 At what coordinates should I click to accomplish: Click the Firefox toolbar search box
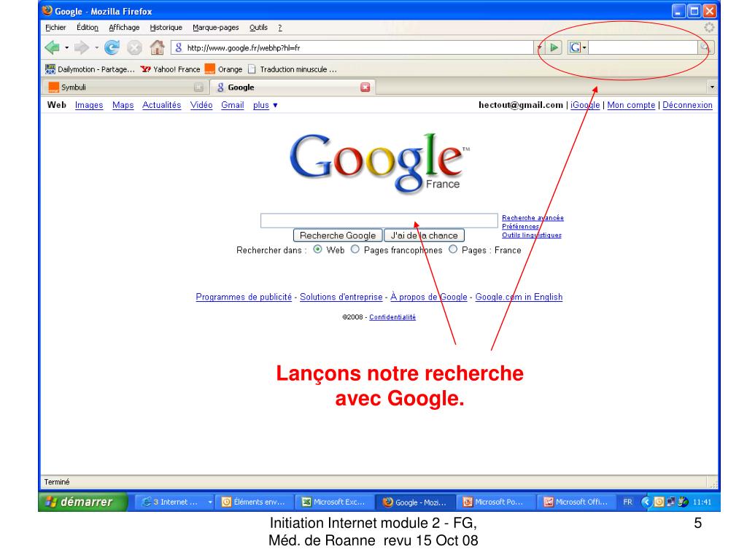(643, 47)
